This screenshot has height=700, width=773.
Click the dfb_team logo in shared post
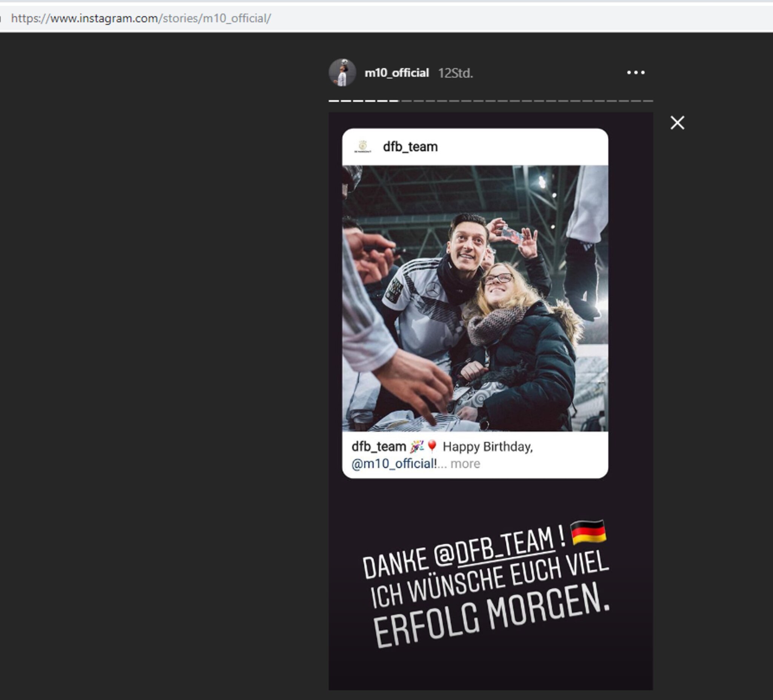click(362, 146)
